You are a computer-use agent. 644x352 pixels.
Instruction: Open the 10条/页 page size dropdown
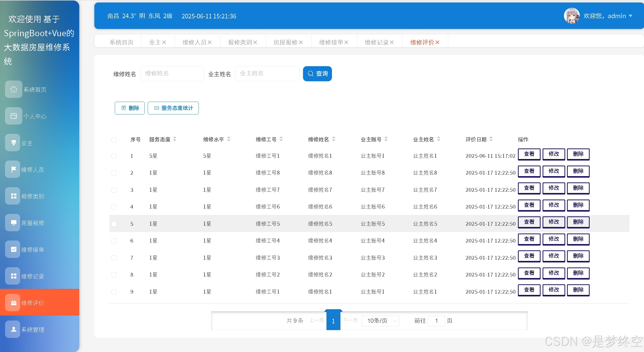[x=380, y=321]
